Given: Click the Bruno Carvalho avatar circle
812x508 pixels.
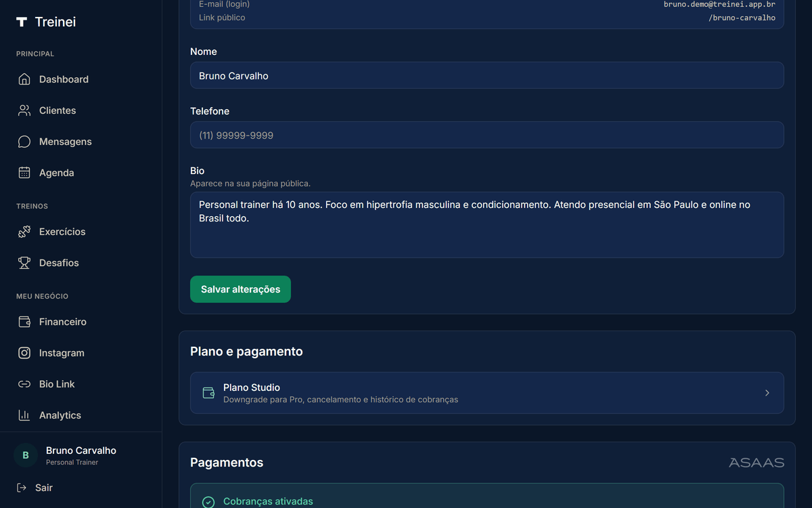Looking at the screenshot, I should 26,455.
